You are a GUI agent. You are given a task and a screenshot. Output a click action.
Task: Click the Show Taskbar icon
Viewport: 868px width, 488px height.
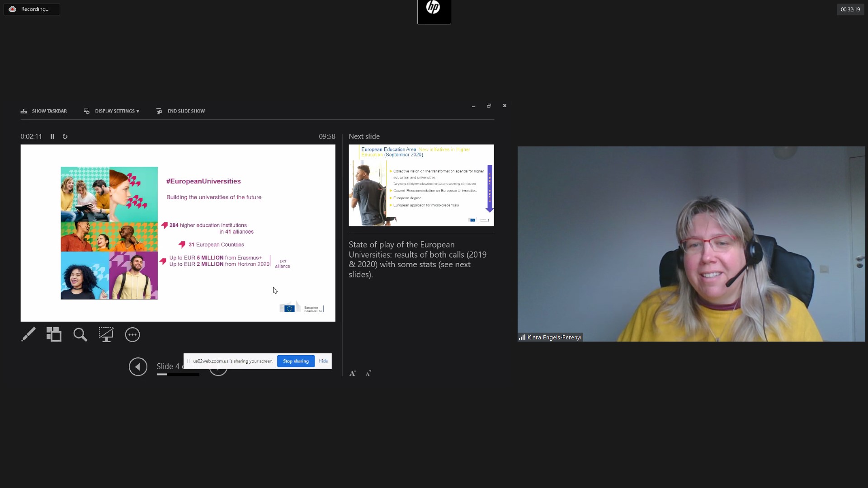coord(24,111)
